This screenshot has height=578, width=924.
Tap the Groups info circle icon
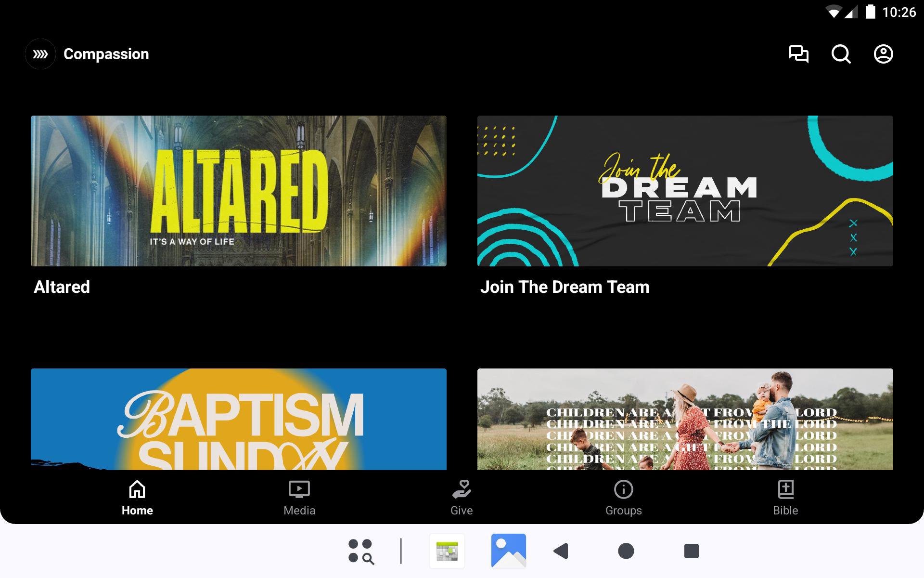point(623,489)
